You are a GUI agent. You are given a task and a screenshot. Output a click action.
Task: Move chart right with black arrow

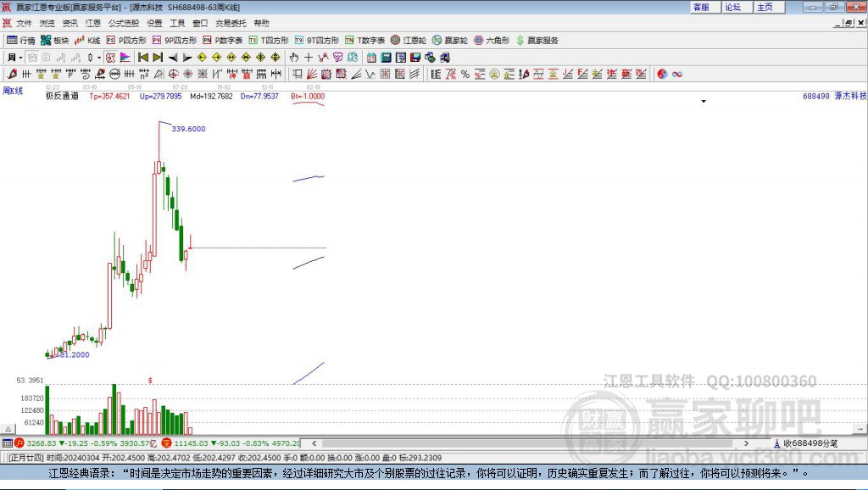coord(187,58)
